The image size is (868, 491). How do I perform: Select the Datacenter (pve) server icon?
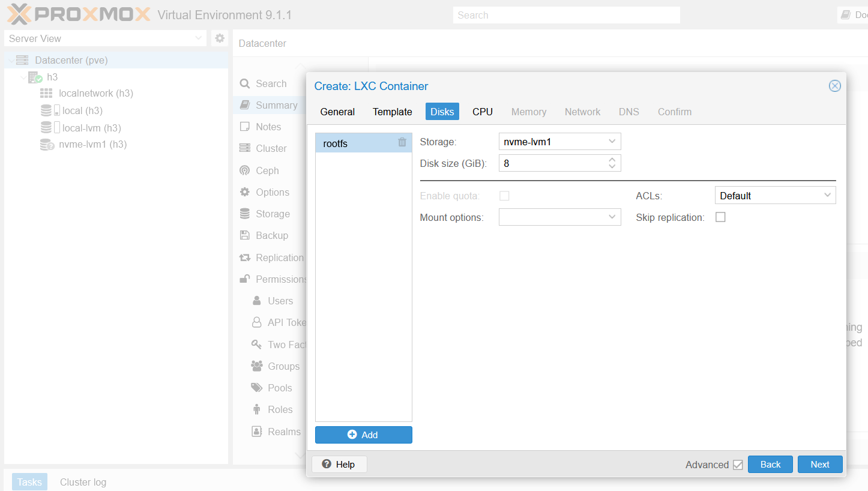click(x=22, y=60)
